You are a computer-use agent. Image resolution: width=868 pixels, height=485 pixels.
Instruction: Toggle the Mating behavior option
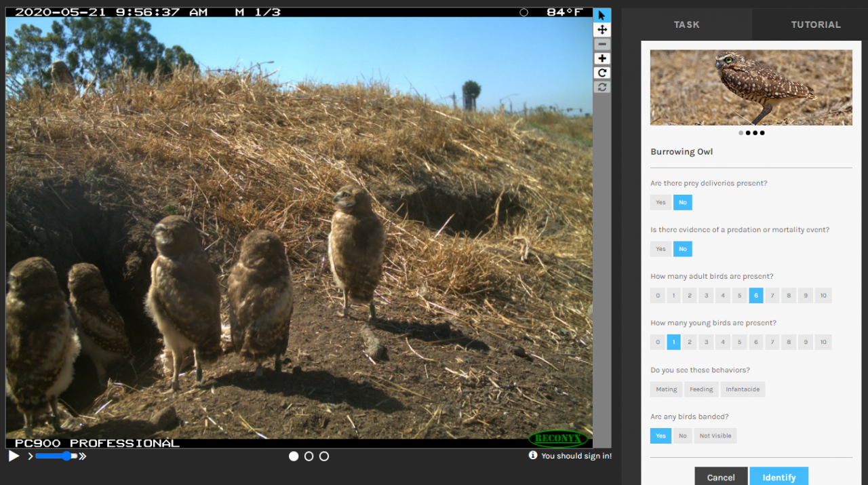666,389
